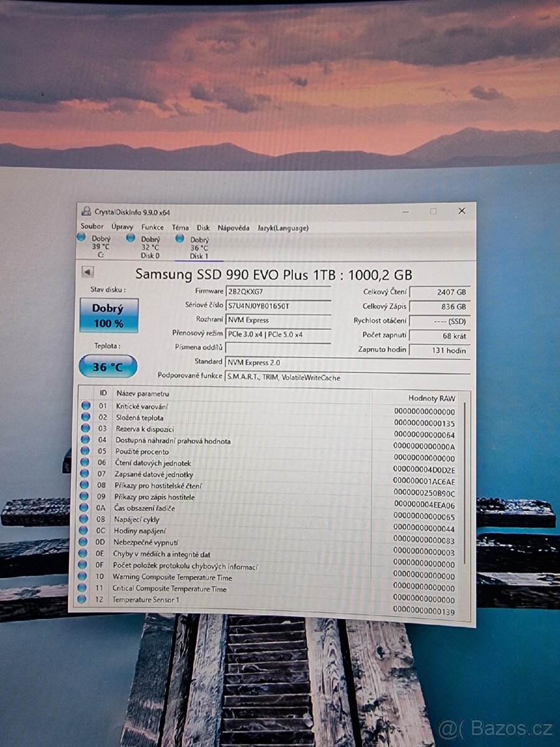The width and height of the screenshot is (560, 747).
Task: Close the CrystalDiskInfo window
Action: [462, 212]
